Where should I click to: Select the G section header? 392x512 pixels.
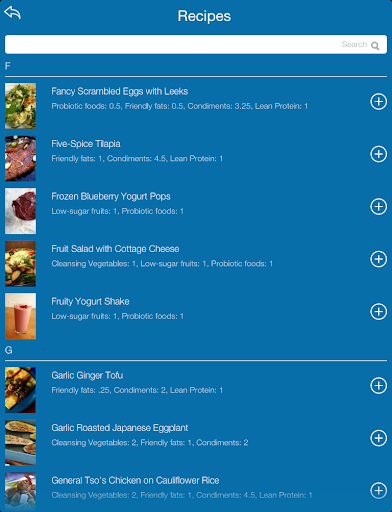coord(9,350)
